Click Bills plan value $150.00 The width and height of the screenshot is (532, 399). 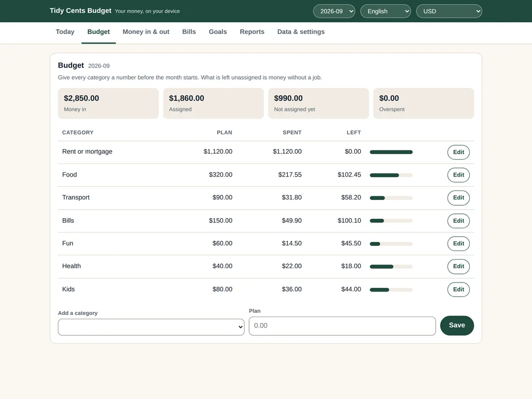pyautogui.click(x=221, y=221)
